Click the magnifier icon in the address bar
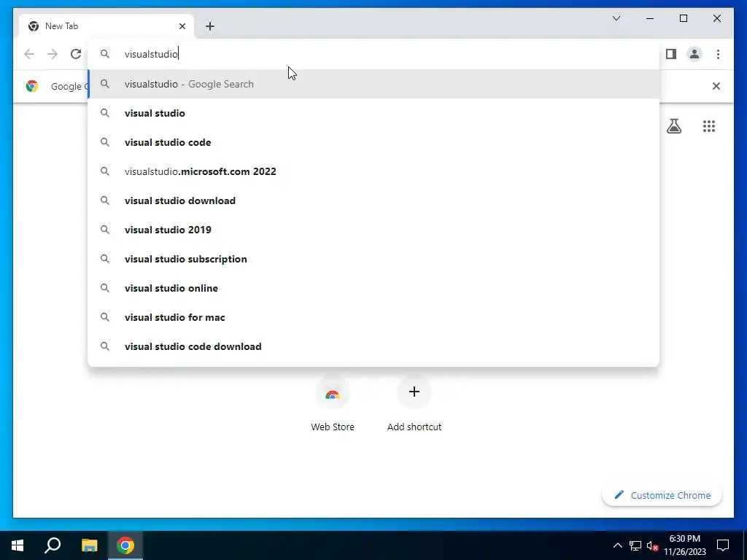The height and width of the screenshot is (560, 747). coord(105,54)
